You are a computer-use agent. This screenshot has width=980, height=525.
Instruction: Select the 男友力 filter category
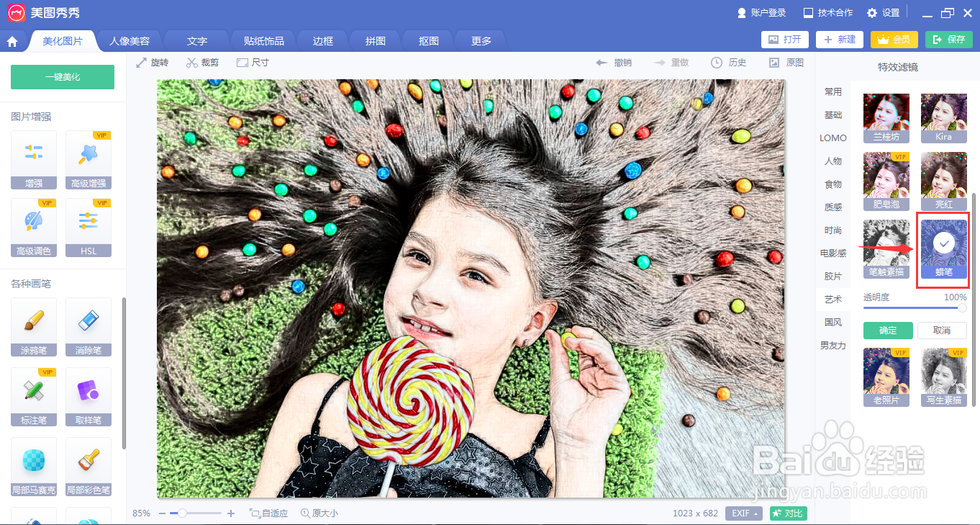click(x=833, y=346)
